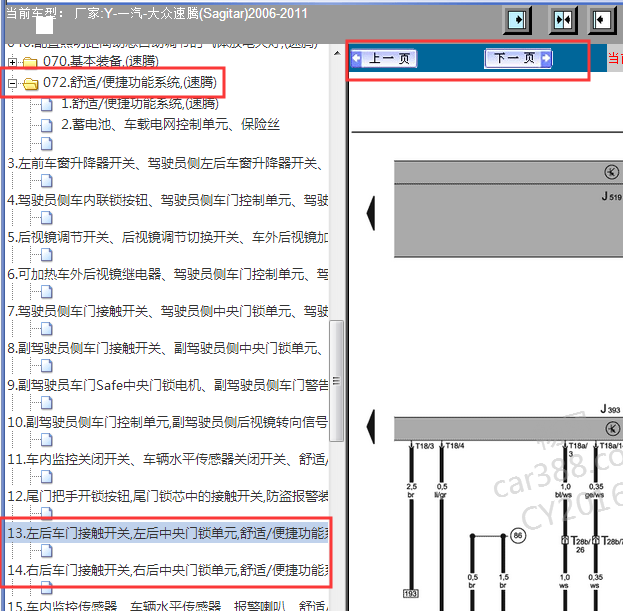Expand the 070.基本装备 folder node
Viewport: 623px width, 611px height.
pyautogui.click(x=12, y=62)
